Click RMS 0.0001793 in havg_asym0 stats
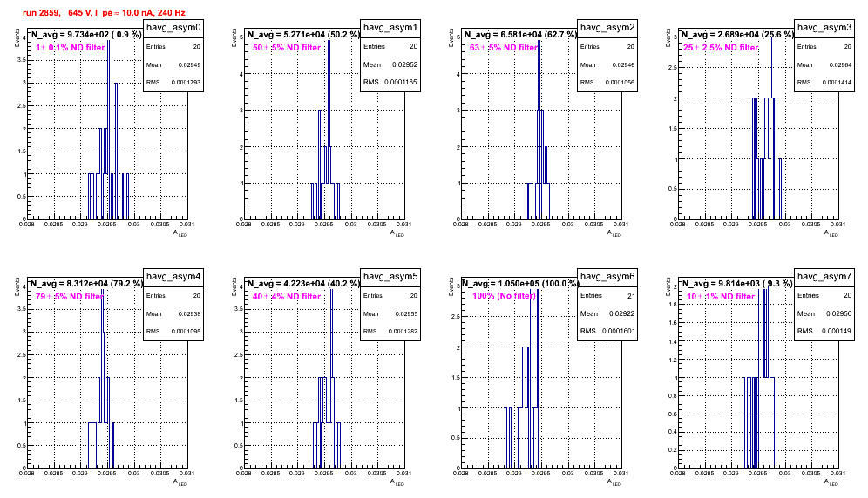Image resolution: width=868 pixels, height=498 pixels. [x=173, y=83]
